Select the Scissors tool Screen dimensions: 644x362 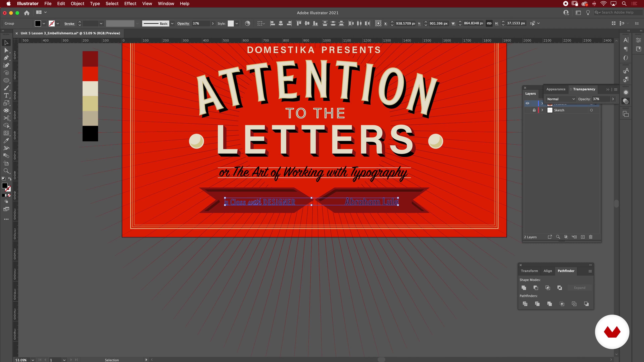tap(6, 118)
